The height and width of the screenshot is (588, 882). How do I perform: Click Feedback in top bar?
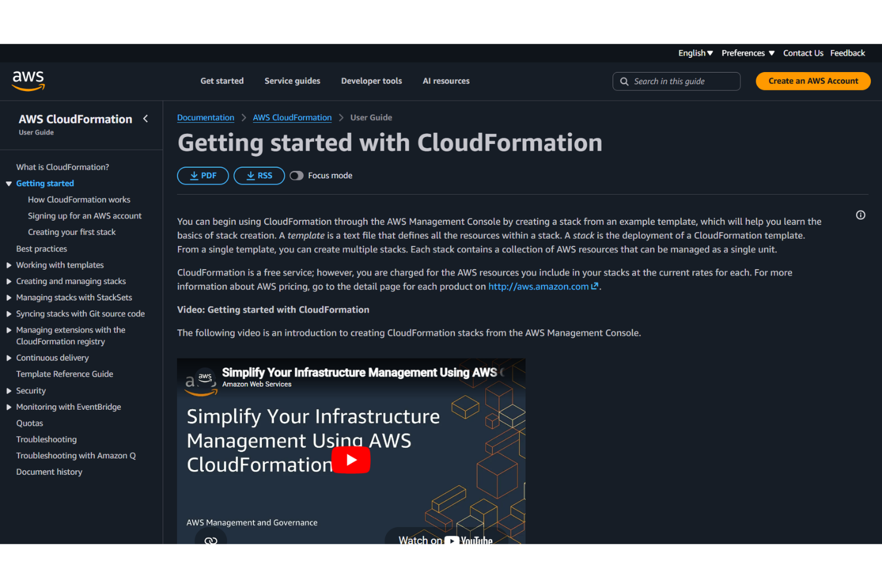847,53
